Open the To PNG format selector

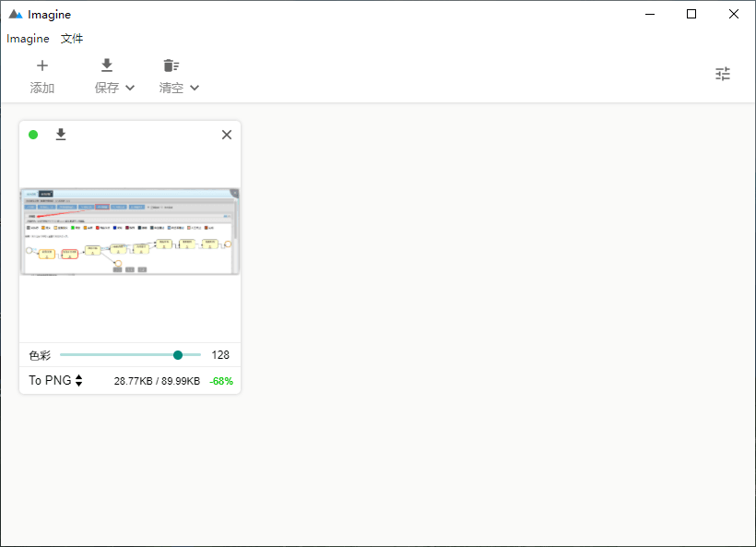55,380
